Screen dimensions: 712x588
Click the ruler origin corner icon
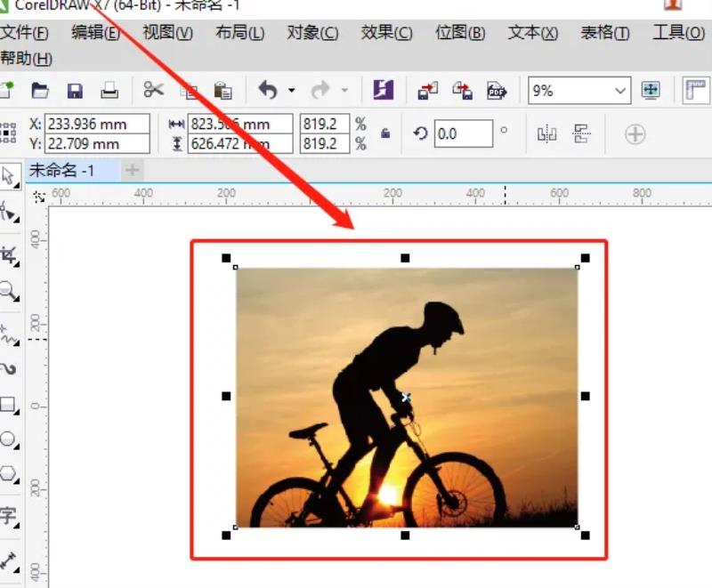[39, 197]
